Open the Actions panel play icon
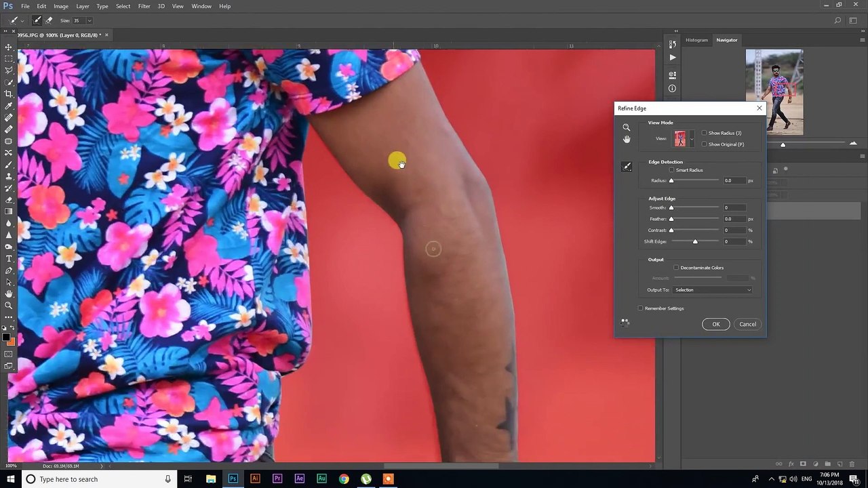This screenshot has height=488, width=868. (x=672, y=58)
